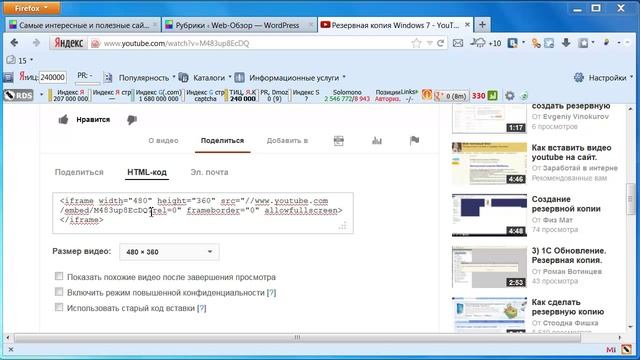Open Создание резервной копии video link

click(566, 204)
